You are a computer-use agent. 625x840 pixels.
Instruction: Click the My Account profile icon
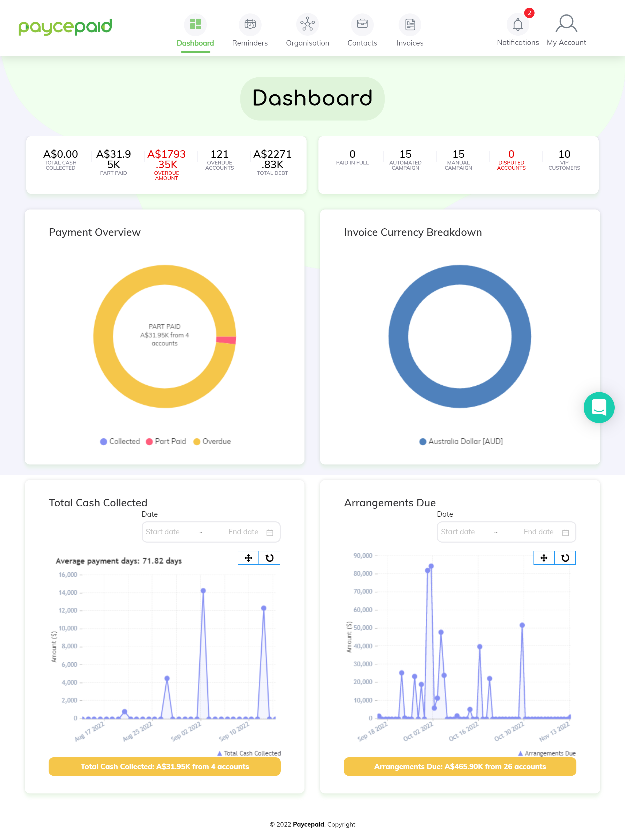tap(566, 24)
